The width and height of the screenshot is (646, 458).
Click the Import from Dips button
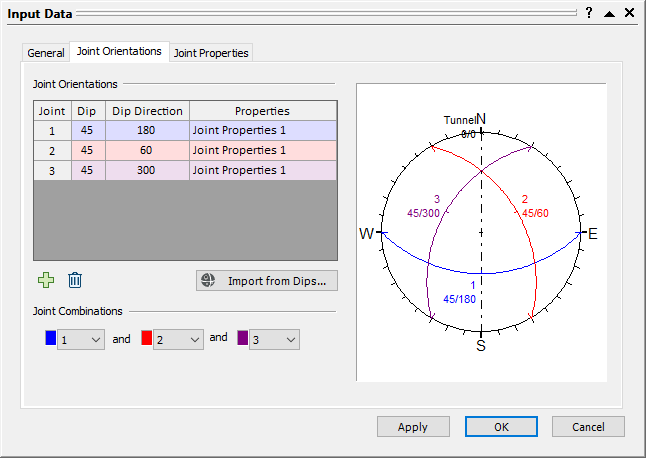[267, 281]
